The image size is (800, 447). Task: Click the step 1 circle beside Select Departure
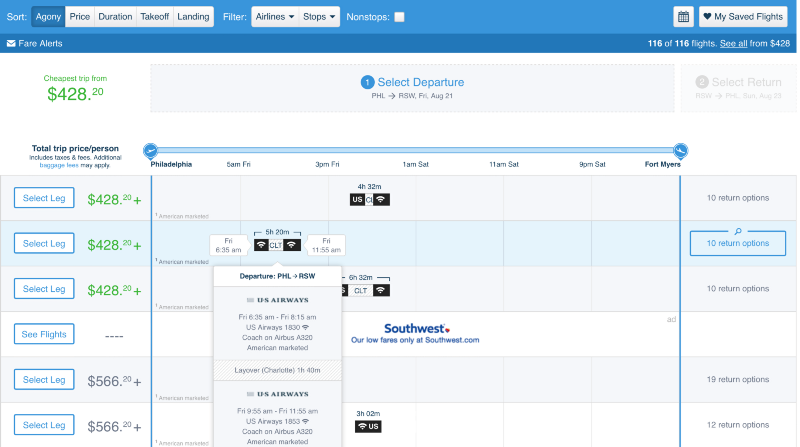[367, 82]
